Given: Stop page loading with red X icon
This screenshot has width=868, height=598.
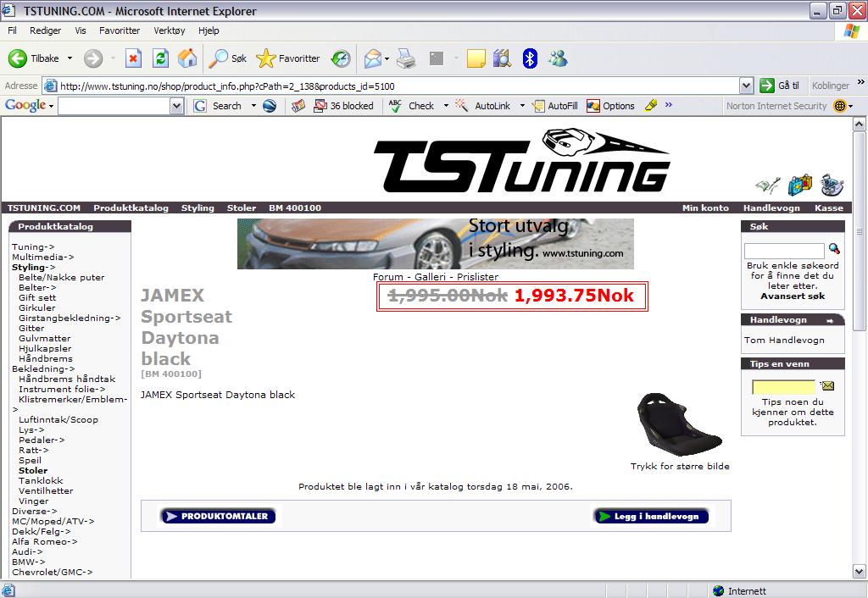Looking at the screenshot, I should tap(133, 58).
